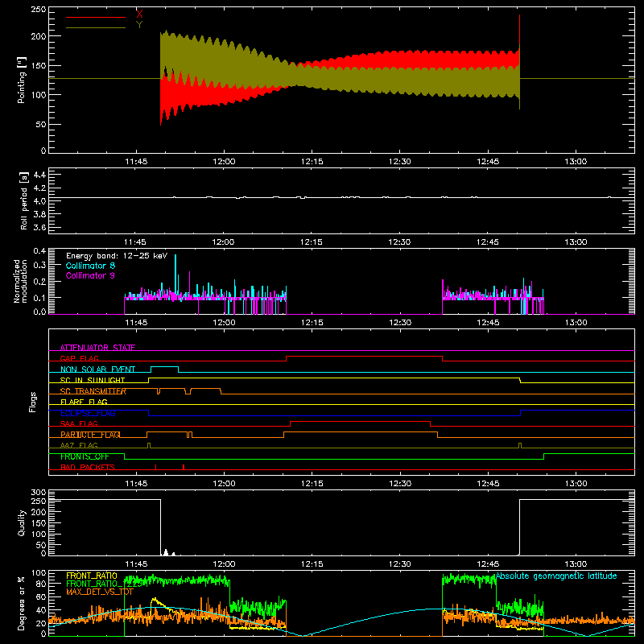This screenshot has width=644, height=644.
Task: Click the 'Absolute geomagnetic latitude' label
Action: pos(556,576)
